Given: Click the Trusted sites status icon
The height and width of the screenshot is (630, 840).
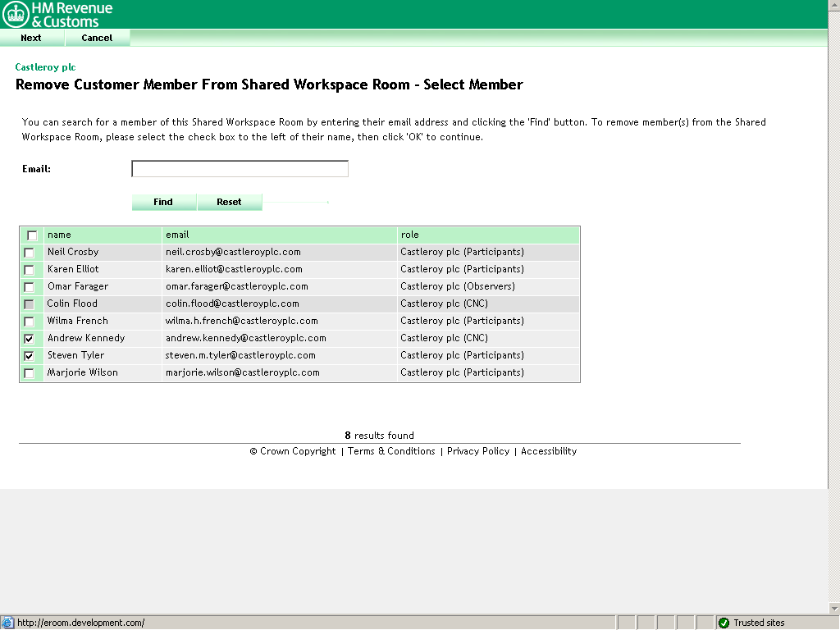Looking at the screenshot, I should click(724, 623).
